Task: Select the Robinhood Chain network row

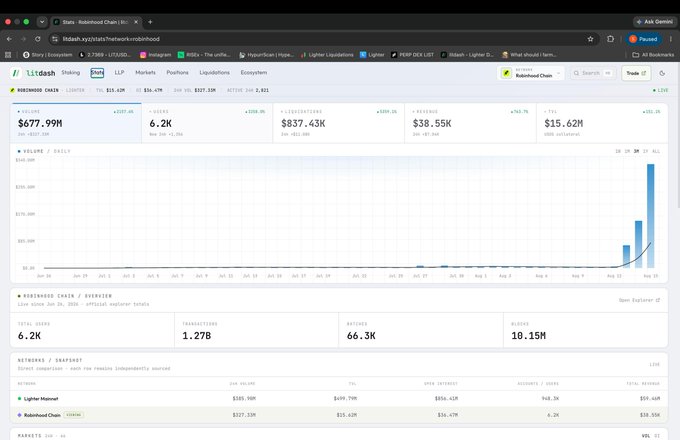Action: (339, 415)
